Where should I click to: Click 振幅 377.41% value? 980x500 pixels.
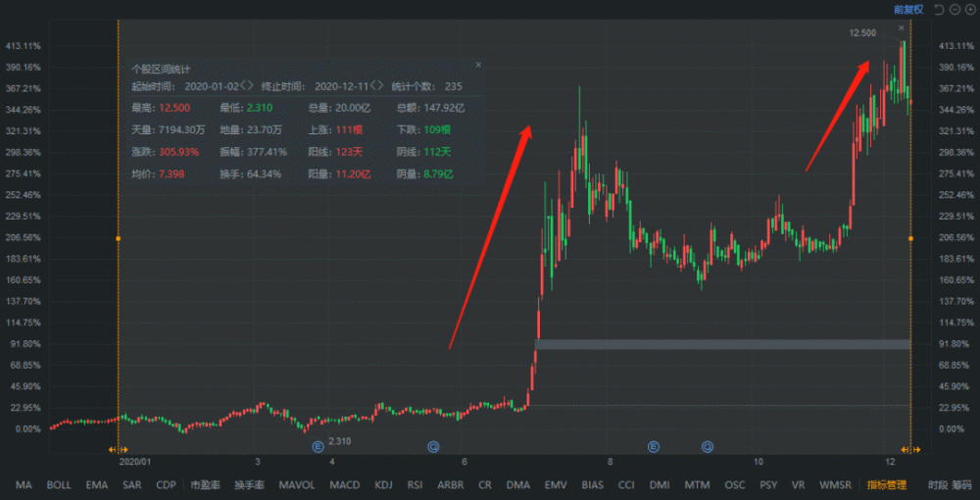268,152
